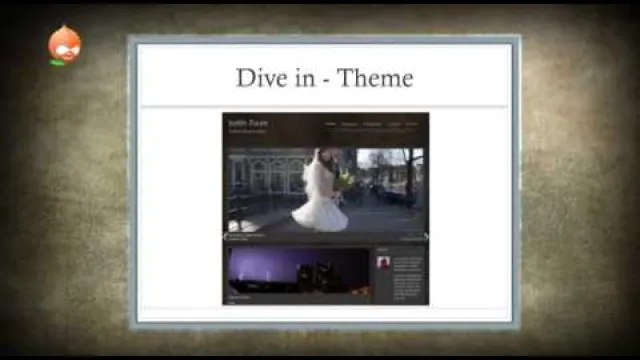
Task: Click the site slogan under the site name
Action: (247, 131)
